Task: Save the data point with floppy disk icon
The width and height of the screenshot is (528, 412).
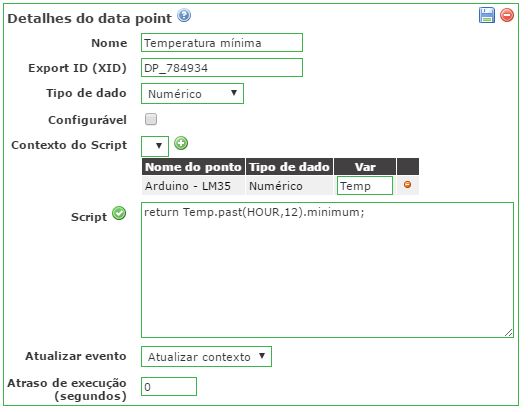Action: pyautogui.click(x=487, y=15)
